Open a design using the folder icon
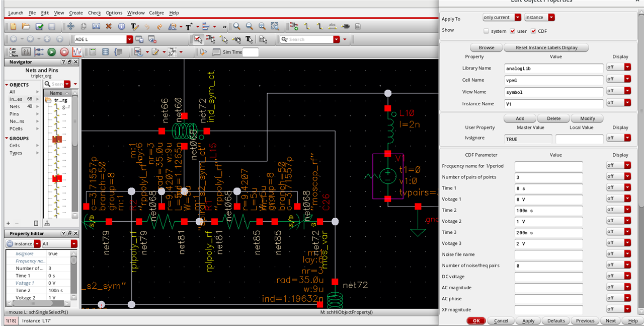Viewport: 644px width, 326px height. click(26, 26)
